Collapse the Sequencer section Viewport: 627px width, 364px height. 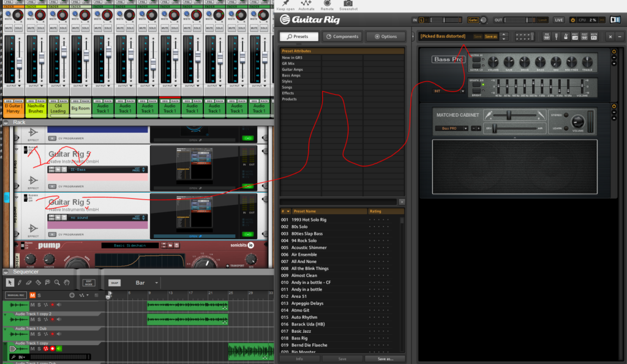tap(6, 272)
